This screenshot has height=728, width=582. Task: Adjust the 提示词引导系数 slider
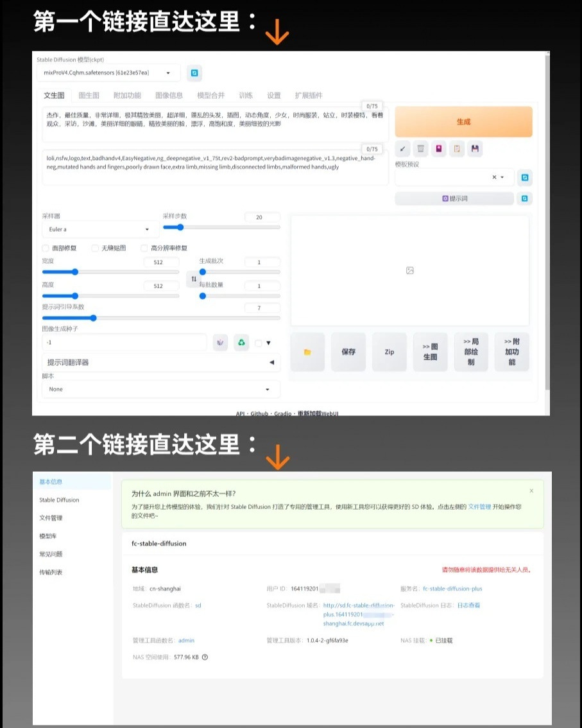coord(161,318)
